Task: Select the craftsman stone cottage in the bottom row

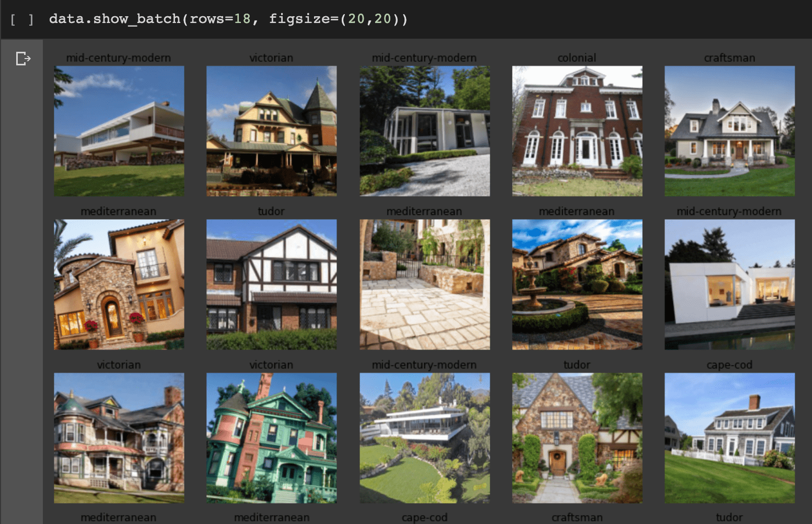Action: (x=577, y=438)
